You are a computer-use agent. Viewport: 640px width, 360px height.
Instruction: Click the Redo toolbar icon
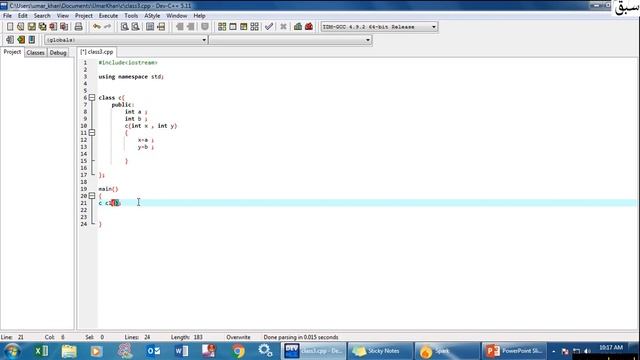107,27
